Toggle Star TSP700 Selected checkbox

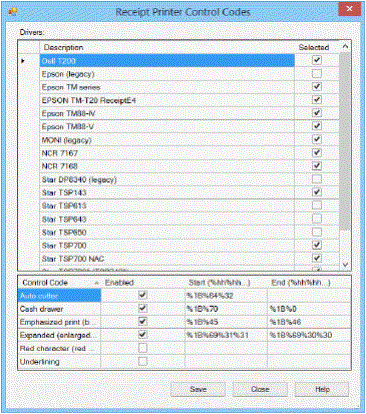pos(317,245)
